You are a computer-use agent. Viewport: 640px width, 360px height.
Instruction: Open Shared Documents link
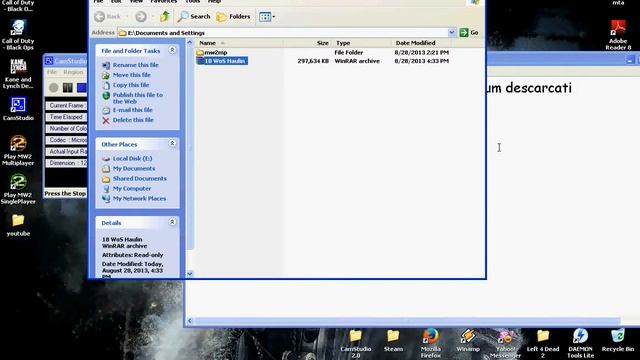140,178
